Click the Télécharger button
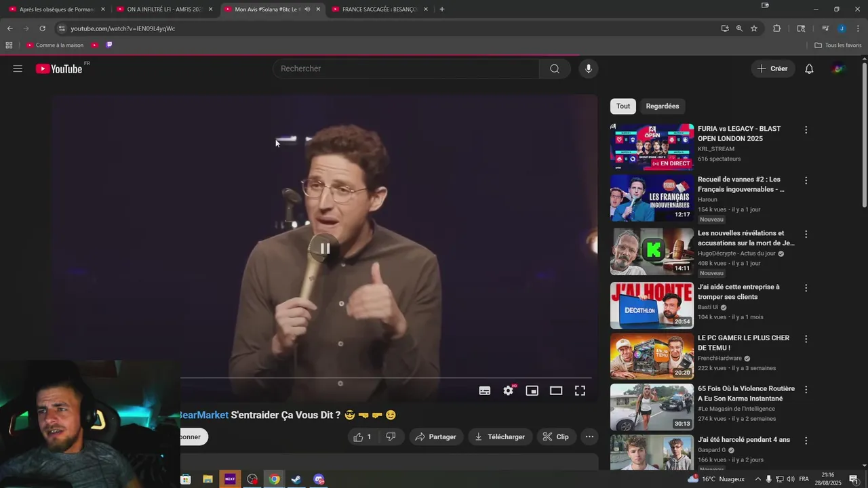 click(500, 437)
